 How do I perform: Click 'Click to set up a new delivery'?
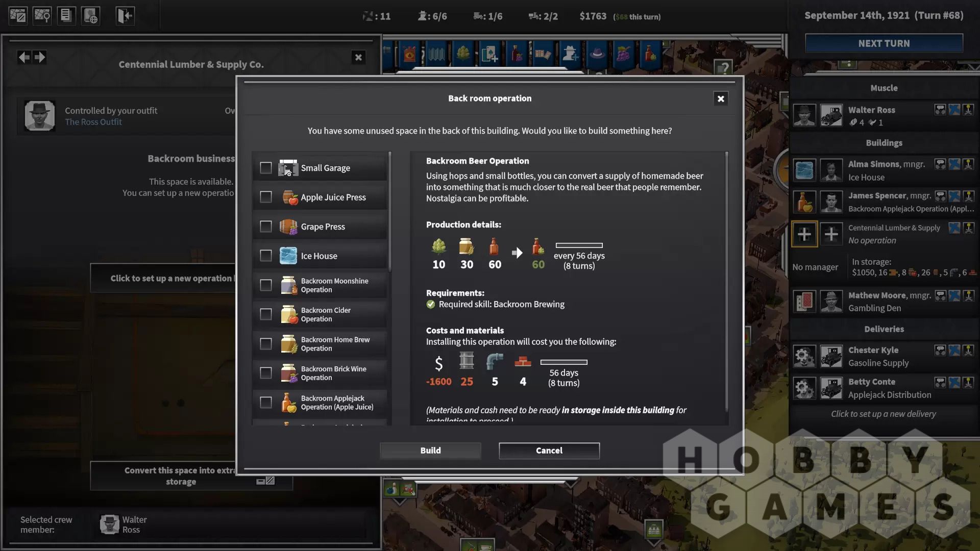[x=884, y=414]
